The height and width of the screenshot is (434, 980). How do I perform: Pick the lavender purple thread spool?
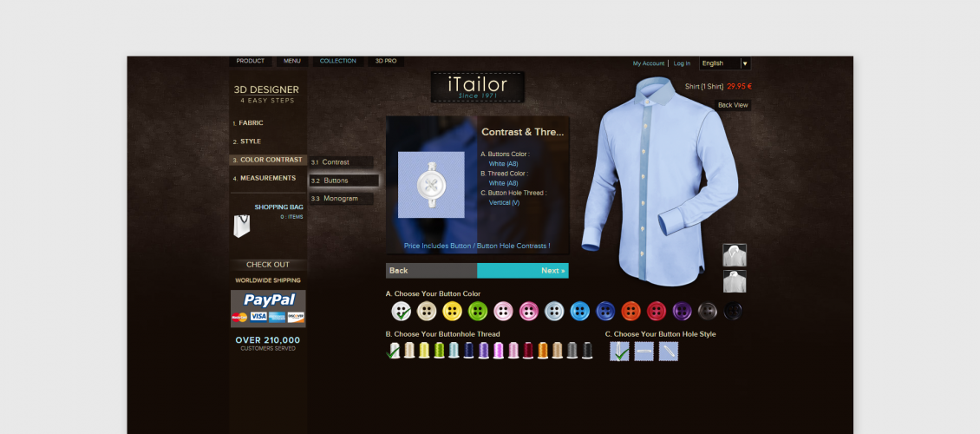[484, 350]
